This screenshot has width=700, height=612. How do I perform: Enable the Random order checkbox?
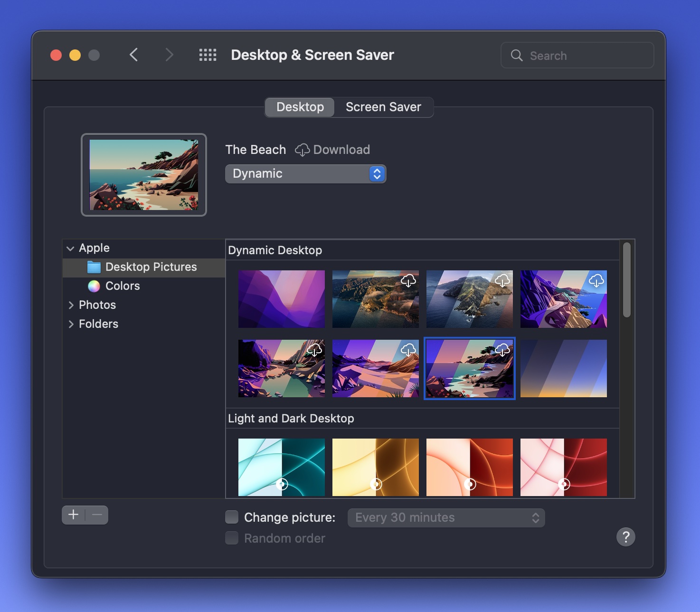(x=231, y=537)
